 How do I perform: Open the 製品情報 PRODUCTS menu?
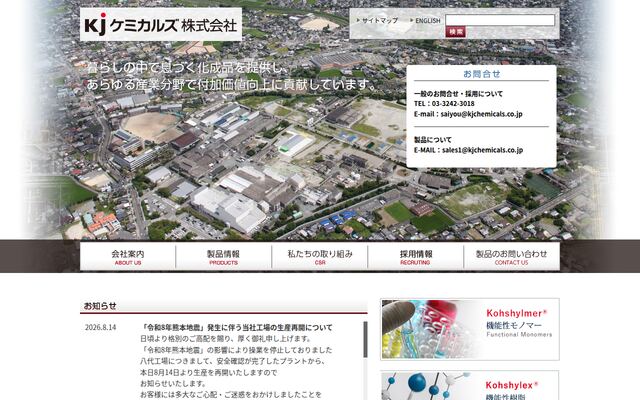(x=224, y=257)
